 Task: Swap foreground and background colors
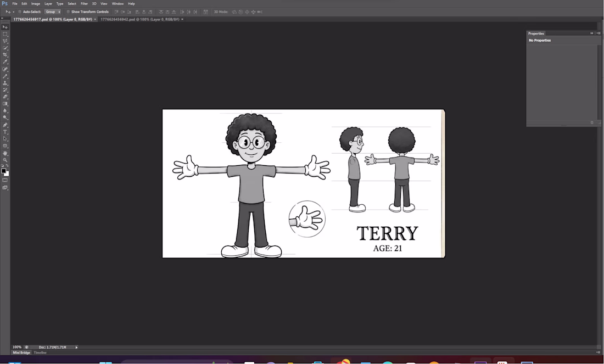click(7, 166)
